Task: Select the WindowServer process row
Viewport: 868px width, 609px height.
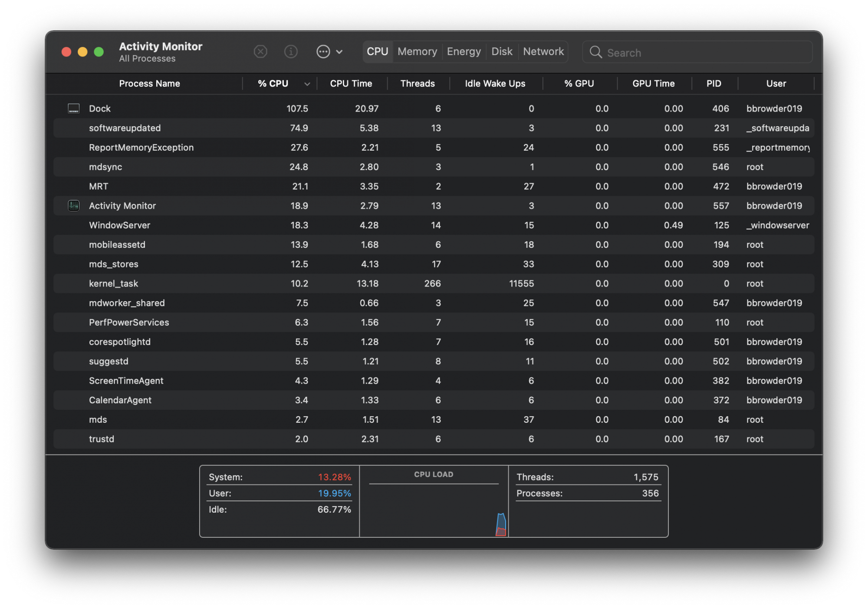Action: click(434, 225)
